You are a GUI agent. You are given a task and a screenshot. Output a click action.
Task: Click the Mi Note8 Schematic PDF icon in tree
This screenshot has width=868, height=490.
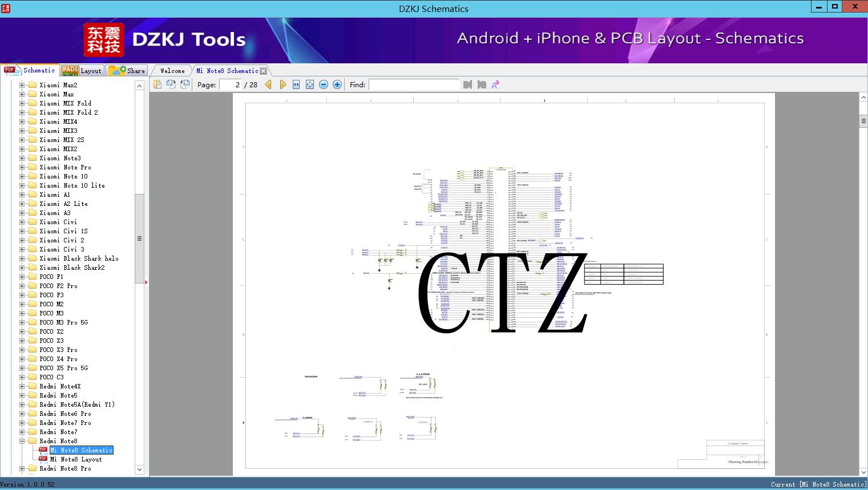43,450
